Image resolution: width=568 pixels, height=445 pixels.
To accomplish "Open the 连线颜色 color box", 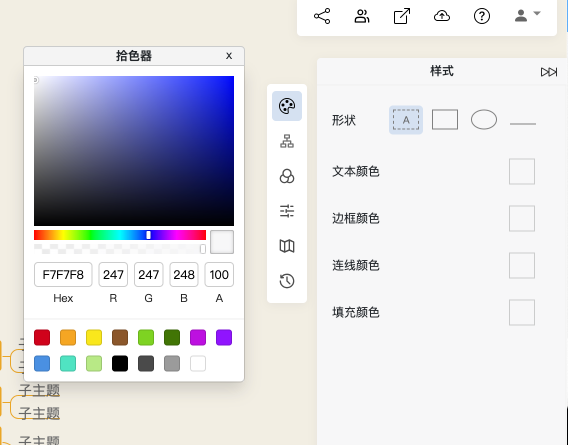I will coord(522,266).
